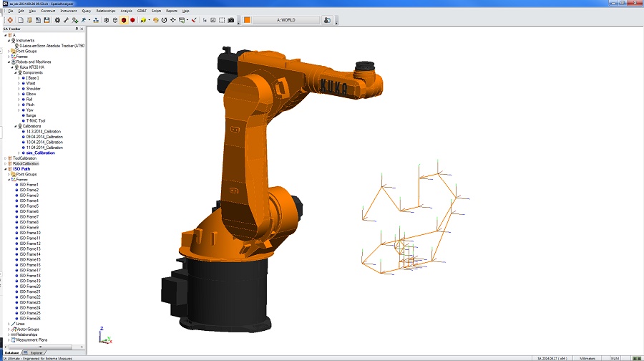
Task: Click the square window toolbar icon
Action: click(x=213, y=20)
